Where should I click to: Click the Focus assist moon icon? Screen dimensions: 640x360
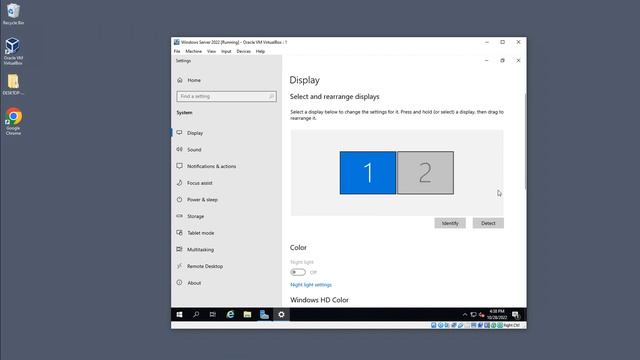179,183
